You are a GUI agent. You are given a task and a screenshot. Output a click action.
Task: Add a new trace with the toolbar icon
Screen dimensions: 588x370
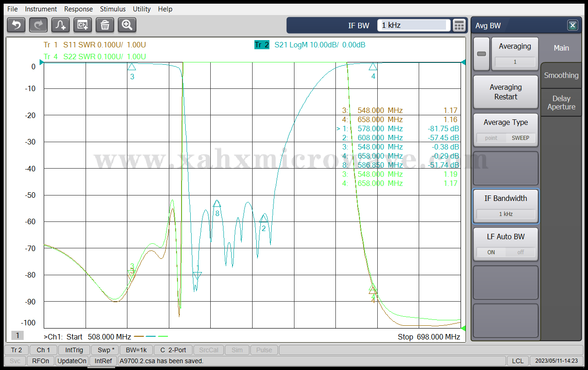tap(61, 25)
